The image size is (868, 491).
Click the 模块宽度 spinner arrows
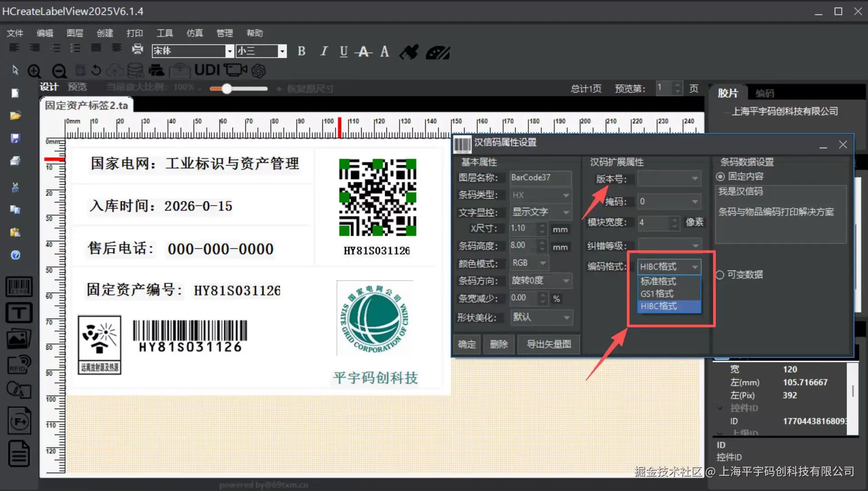[675, 223]
